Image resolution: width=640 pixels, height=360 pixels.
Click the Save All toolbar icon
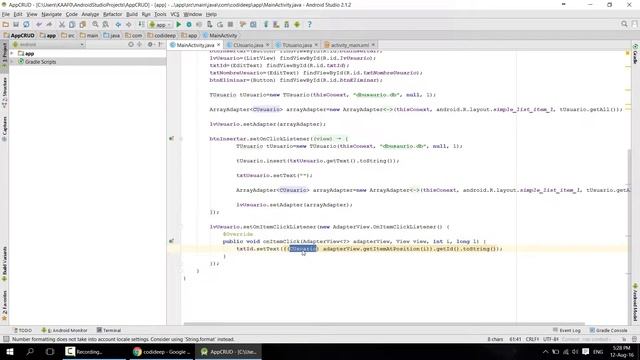[16, 24]
